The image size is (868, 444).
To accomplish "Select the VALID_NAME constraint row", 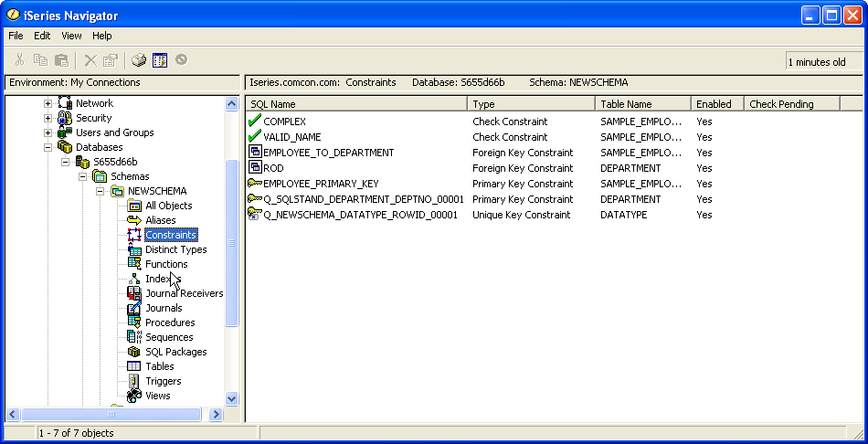I will (x=291, y=137).
